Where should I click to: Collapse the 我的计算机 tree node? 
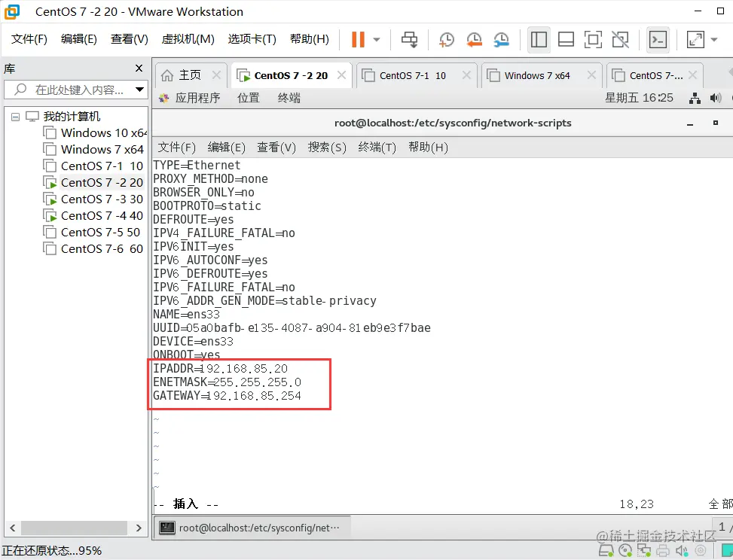tap(17, 116)
